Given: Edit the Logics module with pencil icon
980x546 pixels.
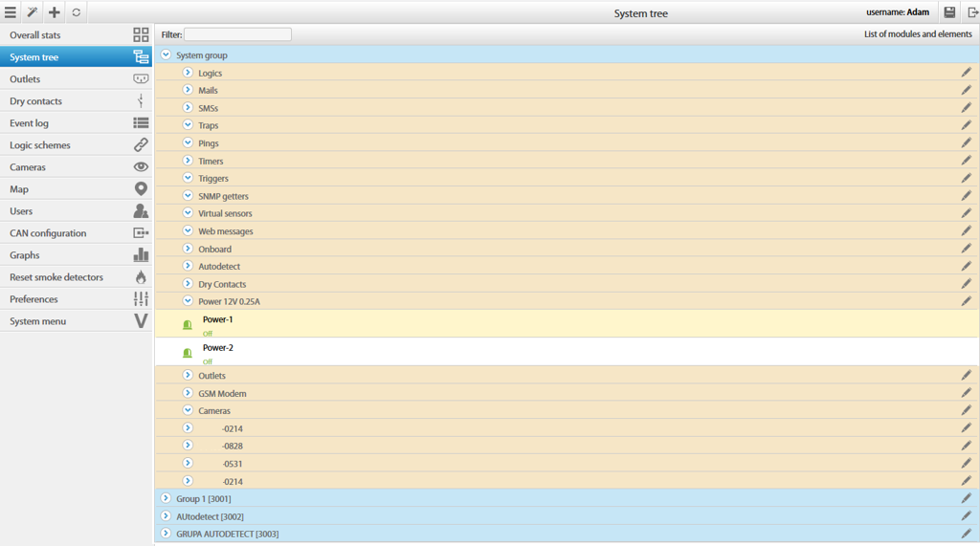Looking at the screenshot, I should pos(967,73).
